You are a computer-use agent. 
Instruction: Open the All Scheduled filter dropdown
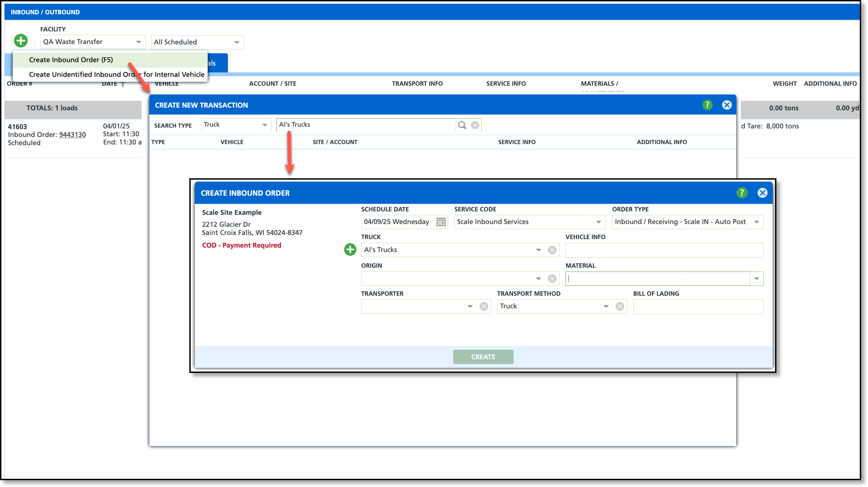pyautogui.click(x=236, y=42)
